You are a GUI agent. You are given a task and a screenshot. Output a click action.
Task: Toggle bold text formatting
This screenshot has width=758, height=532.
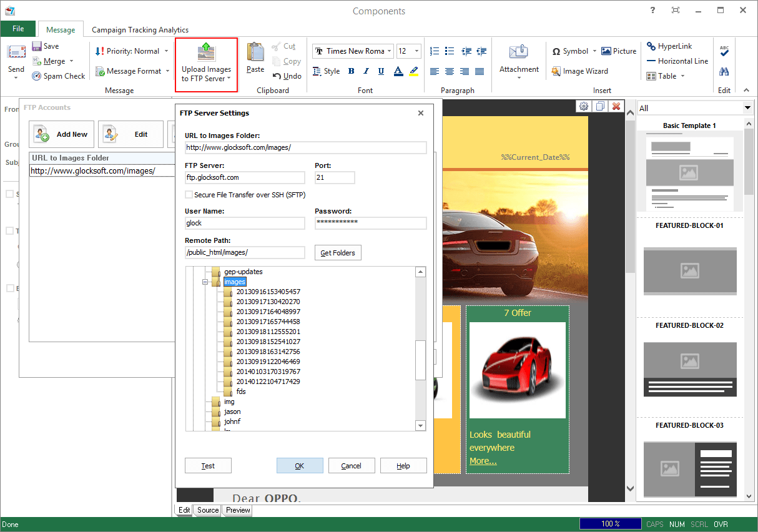[350, 71]
